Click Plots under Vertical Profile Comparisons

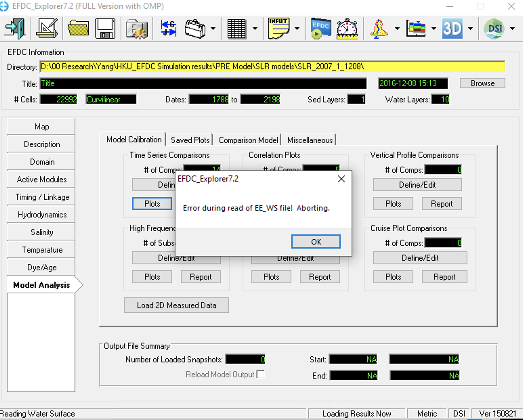pos(393,204)
